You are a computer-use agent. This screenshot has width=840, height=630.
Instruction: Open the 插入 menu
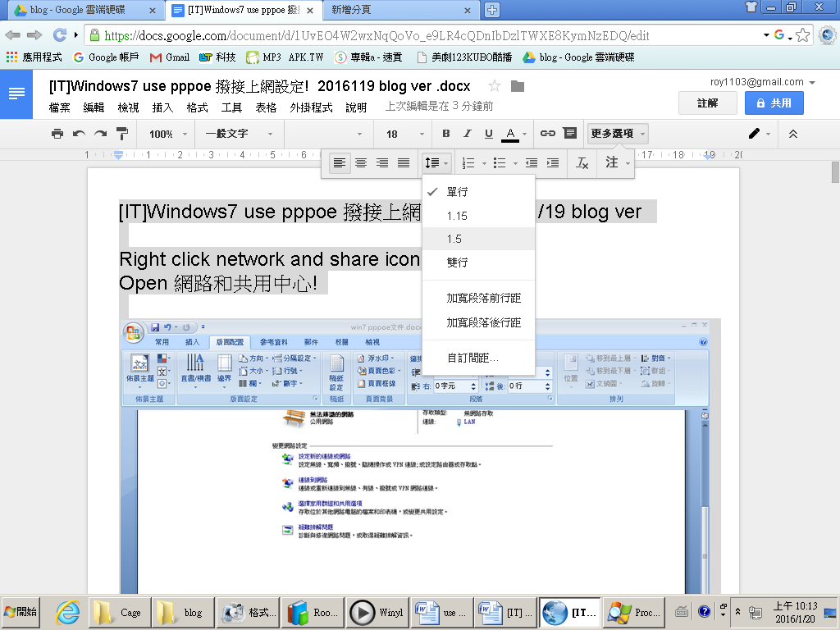pos(162,107)
